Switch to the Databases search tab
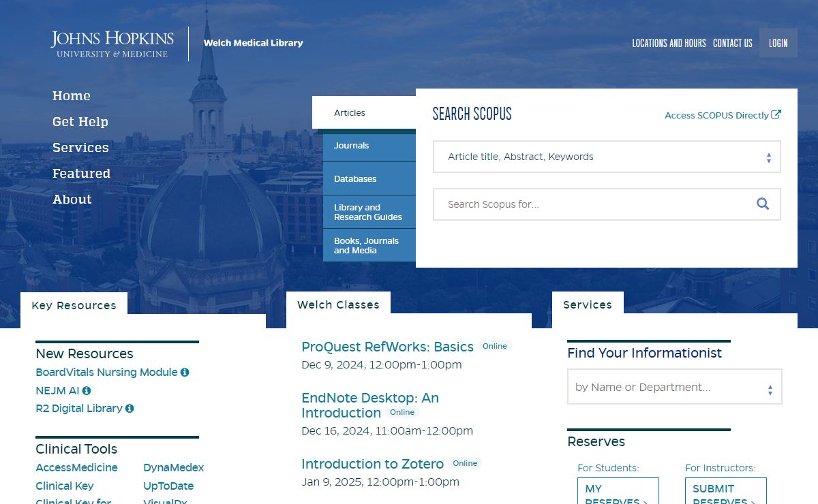Image resolution: width=818 pixels, height=504 pixels. point(369,179)
